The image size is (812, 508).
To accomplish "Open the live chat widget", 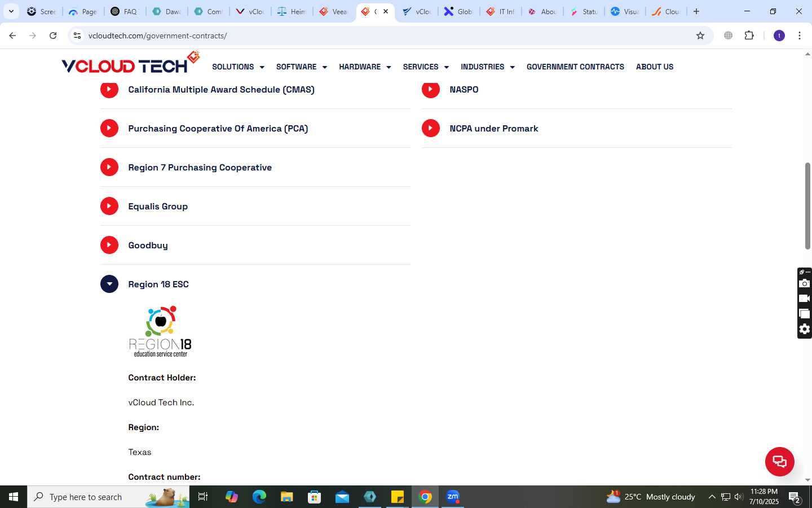I will (x=779, y=461).
